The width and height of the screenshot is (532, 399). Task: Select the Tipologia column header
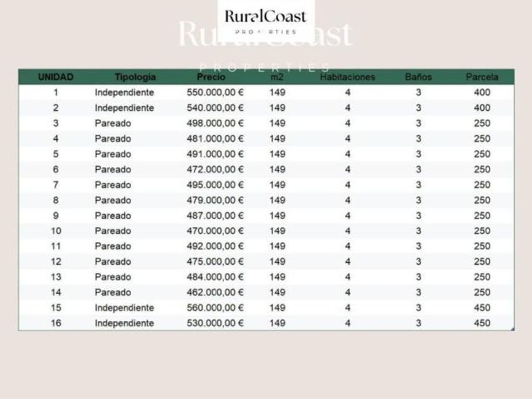tap(135, 77)
